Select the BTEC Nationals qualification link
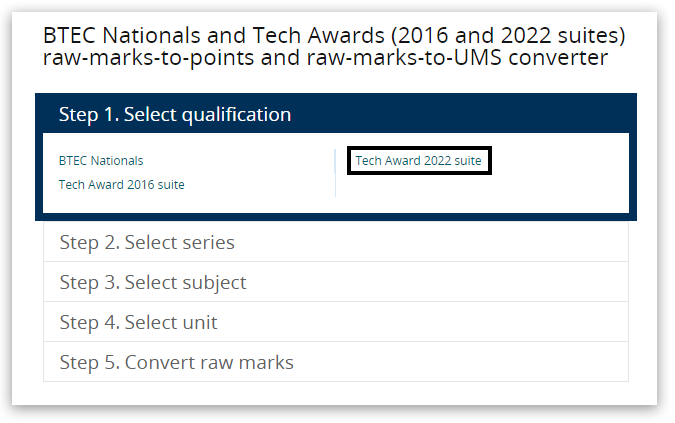The height and width of the screenshot is (423, 675). pos(101,160)
